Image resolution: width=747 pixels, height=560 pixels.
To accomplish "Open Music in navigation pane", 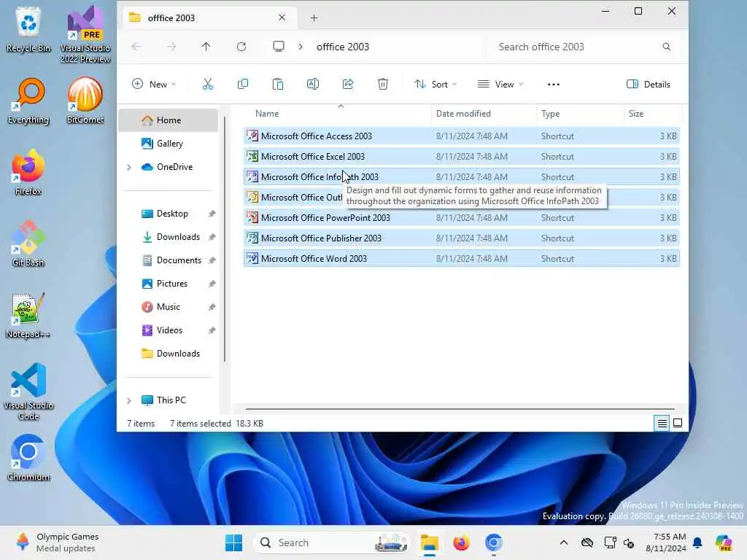I will [x=169, y=307].
